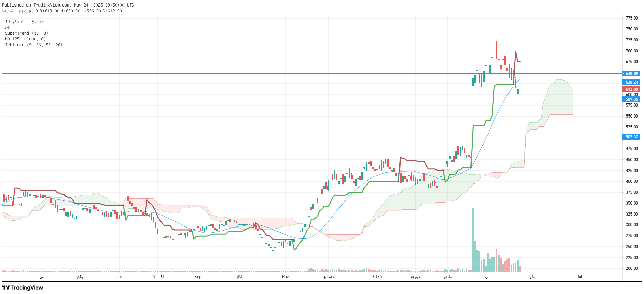Click the 200.00 price axis tick
Screen dimensions: 644x294
click(632, 268)
